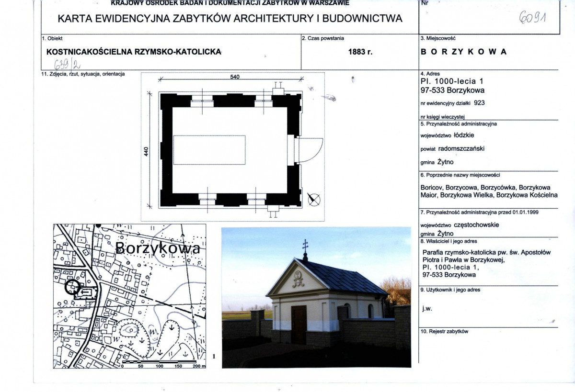Click the locality name BORZYKOWA
The height and width of the screenshot is (392, 575).
pos(463,51)
